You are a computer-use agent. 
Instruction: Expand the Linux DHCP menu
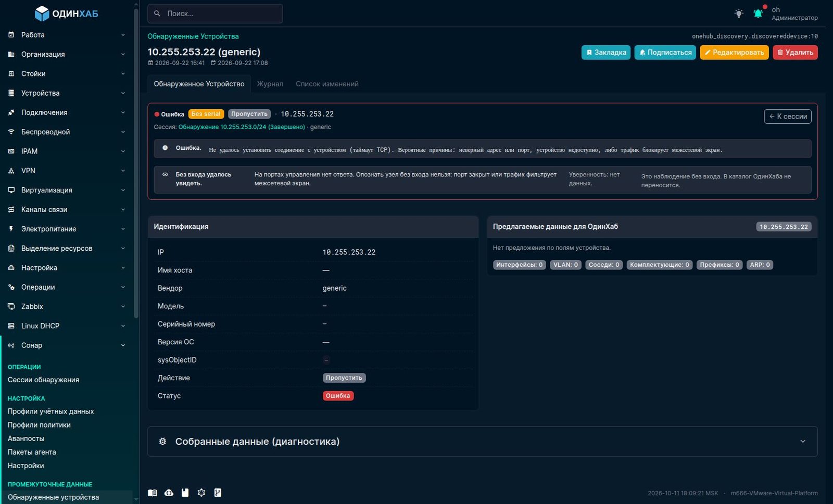pyautogui.click(x=67, y=326)
